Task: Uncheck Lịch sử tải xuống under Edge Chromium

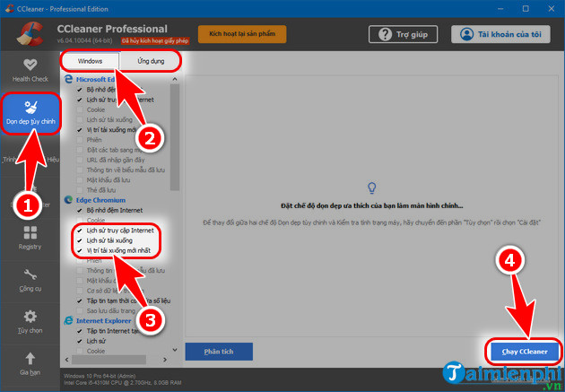Action: coord(80,240)
